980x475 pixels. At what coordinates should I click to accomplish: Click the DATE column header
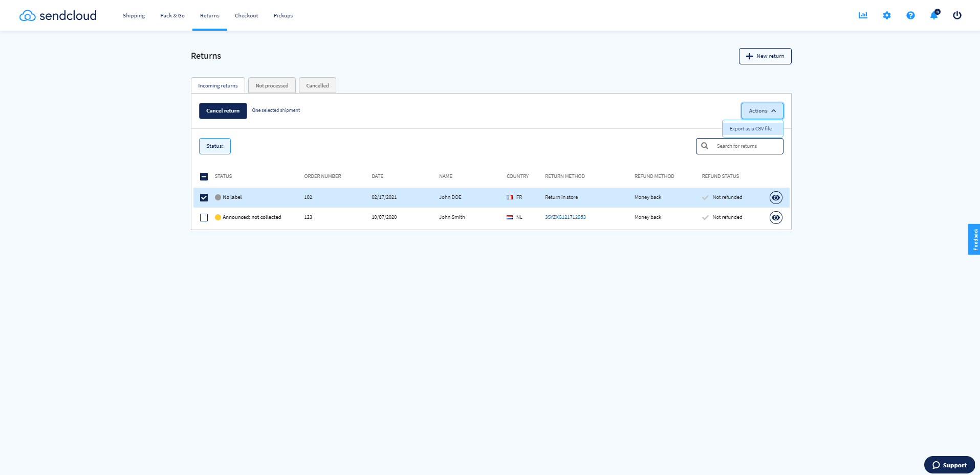click(378, 176)
